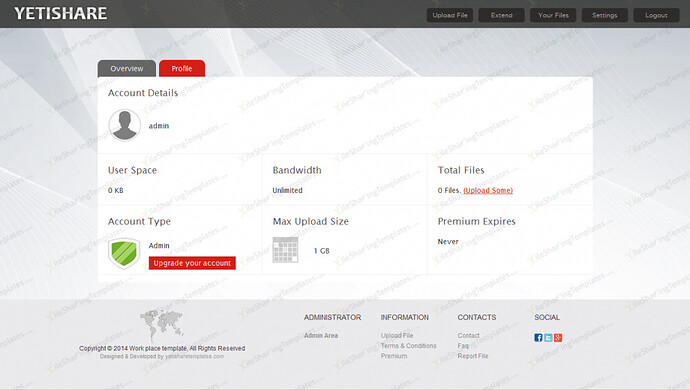Open Settings in the header
The height and width of the screenshot is (390, 690).
coord(605,15)
